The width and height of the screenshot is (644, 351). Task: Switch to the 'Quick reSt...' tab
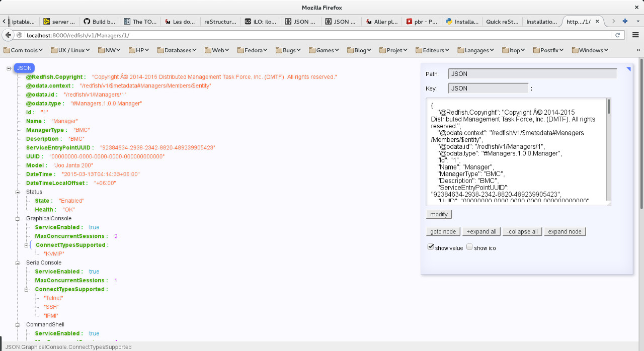(x=502, y=22)
